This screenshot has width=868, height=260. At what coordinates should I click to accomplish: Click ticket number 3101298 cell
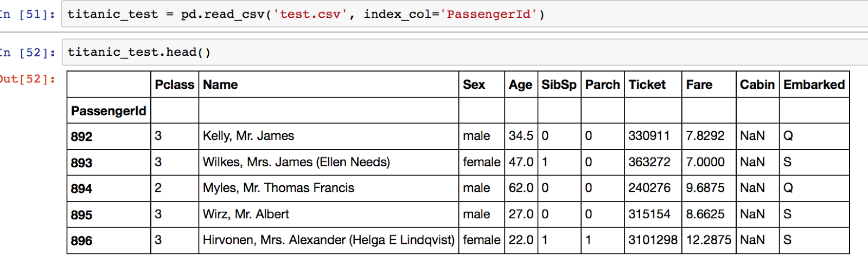653,240
